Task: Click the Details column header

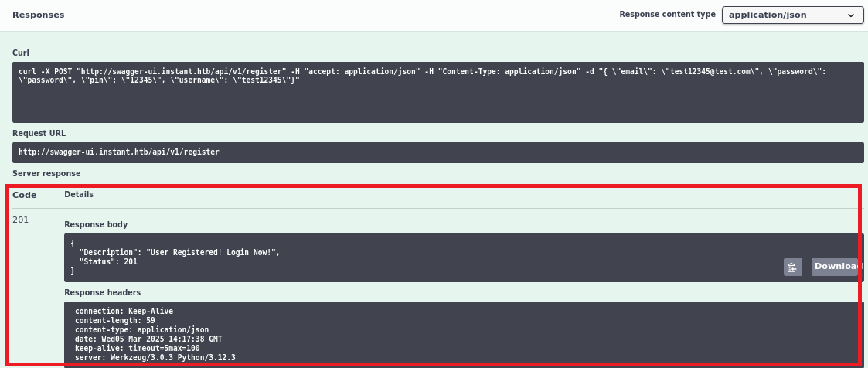Action: pos(79,195)
